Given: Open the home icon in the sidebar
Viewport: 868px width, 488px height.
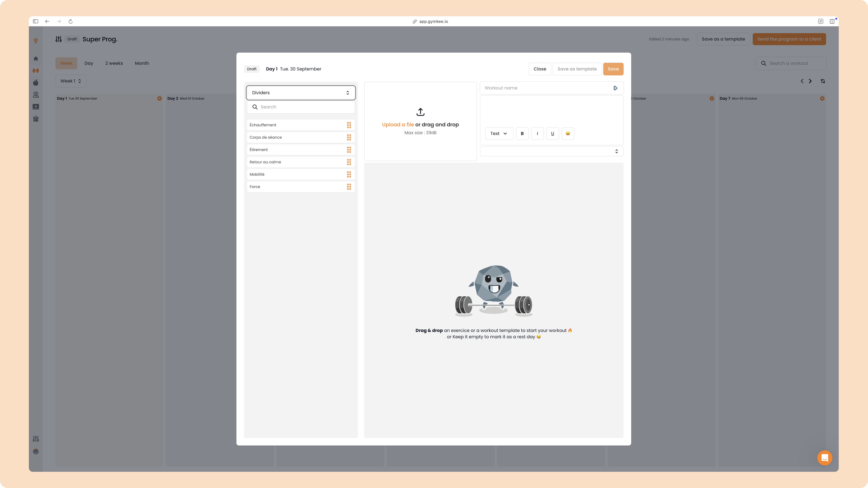Looking at the screenshot, I should click(x=36, y=59).
